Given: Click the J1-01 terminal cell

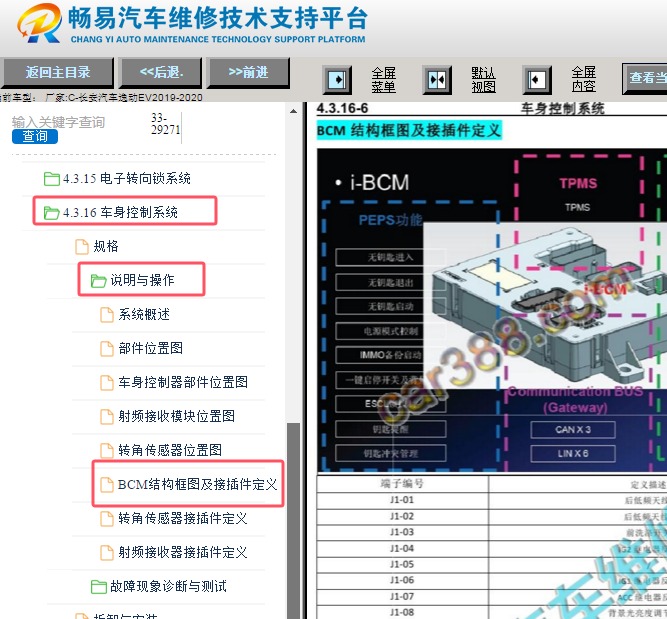Looking at the screenshot, I should coord(402,500).
